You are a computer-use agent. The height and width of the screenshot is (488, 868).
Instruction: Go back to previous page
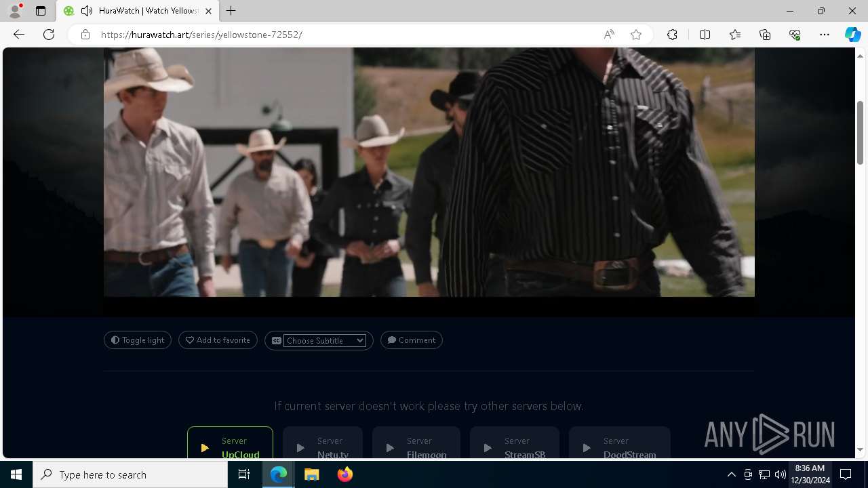click(19, 35)
